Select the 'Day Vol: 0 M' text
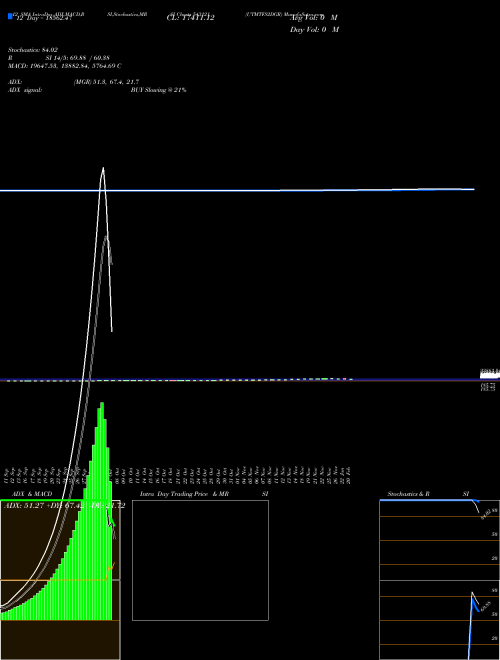The width and height of the screenshot is (500, 660). coord(314,30)
